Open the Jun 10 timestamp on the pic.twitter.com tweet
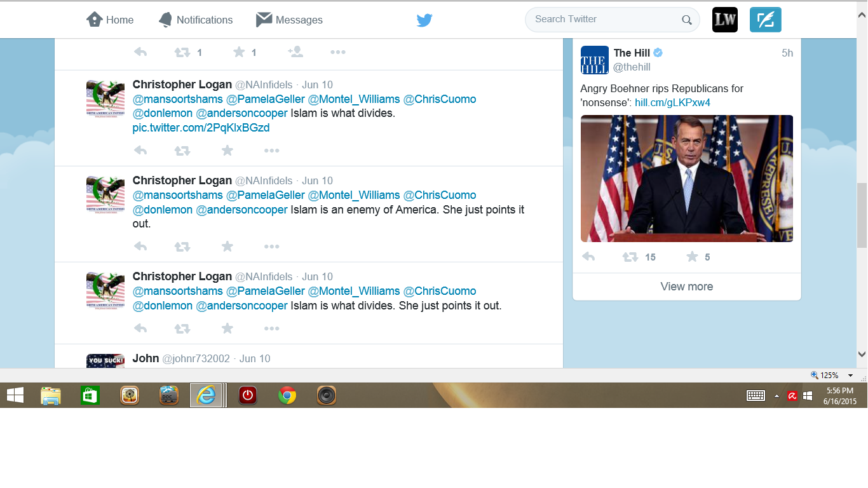The image size is (868, 488). tap(317, 85)
